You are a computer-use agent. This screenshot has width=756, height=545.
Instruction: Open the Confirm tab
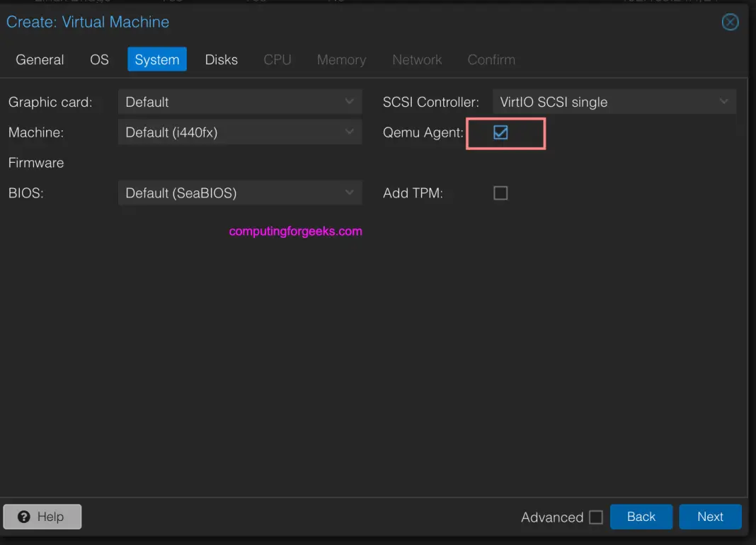(x=491, y=59)
